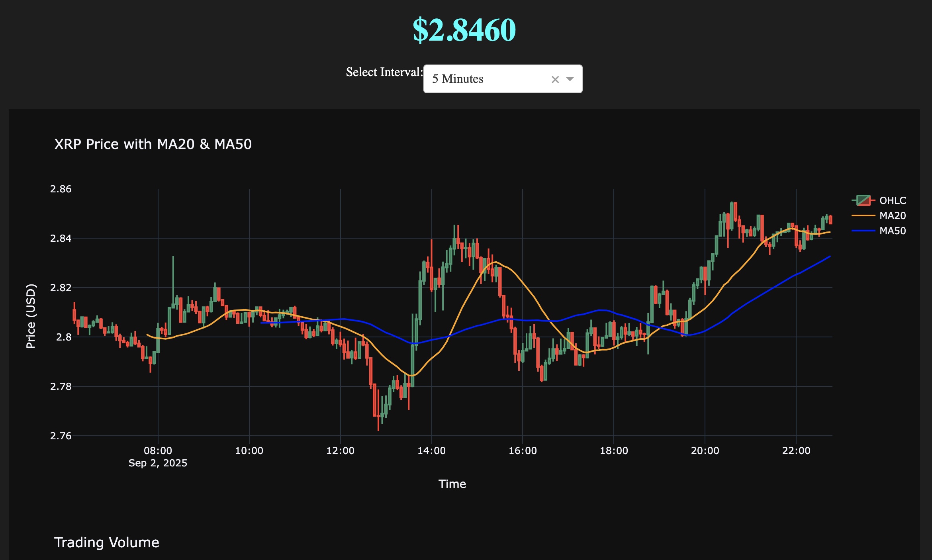Toggle the OHLC trace in the legend
The width and height of the screenshot is (932, 560).
[892, 200]
